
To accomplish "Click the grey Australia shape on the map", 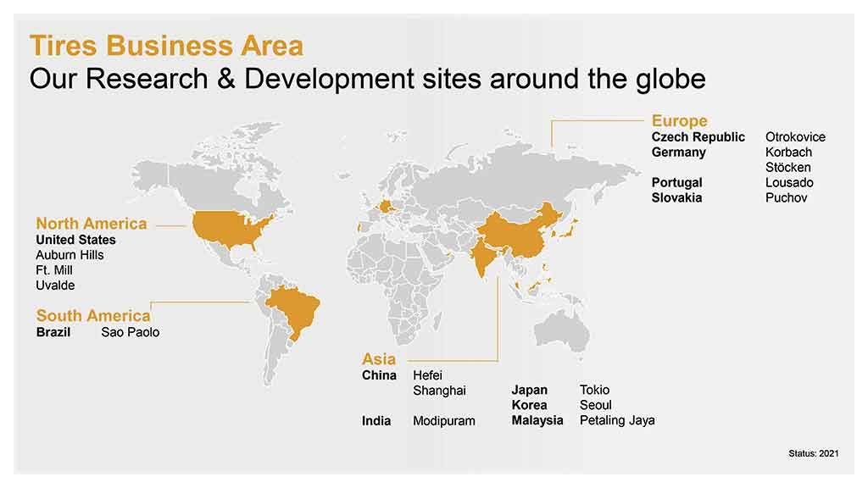I will pyautogui.click(x=562, y=331).
